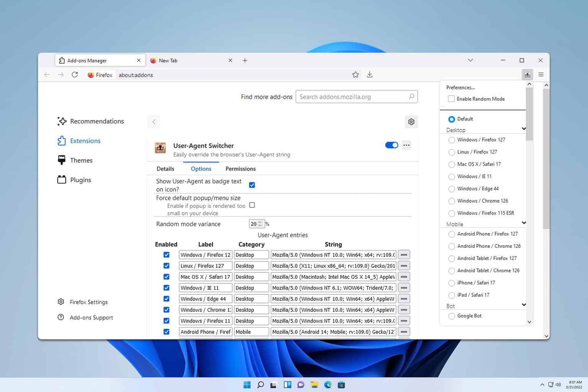Screen dimensions: 588x392
Task: Click the search magnifier icon in add-ons search
Action: point(411,96)
